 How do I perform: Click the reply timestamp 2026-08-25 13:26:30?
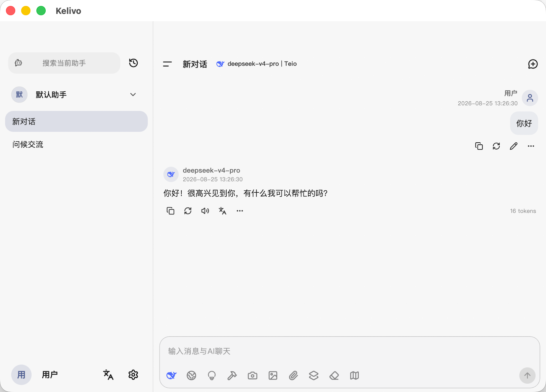(x=213, y=179)
